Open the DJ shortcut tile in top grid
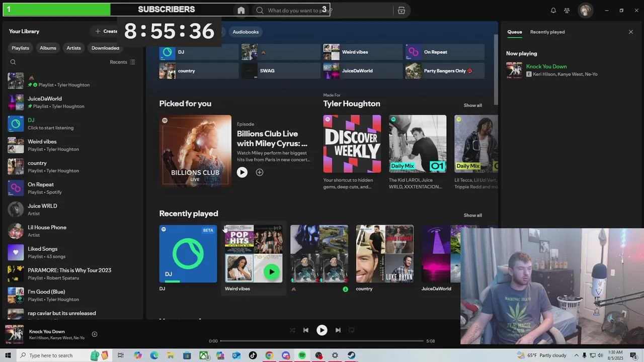The height and width of the screenshot is (362, 644). coord(199,52)
